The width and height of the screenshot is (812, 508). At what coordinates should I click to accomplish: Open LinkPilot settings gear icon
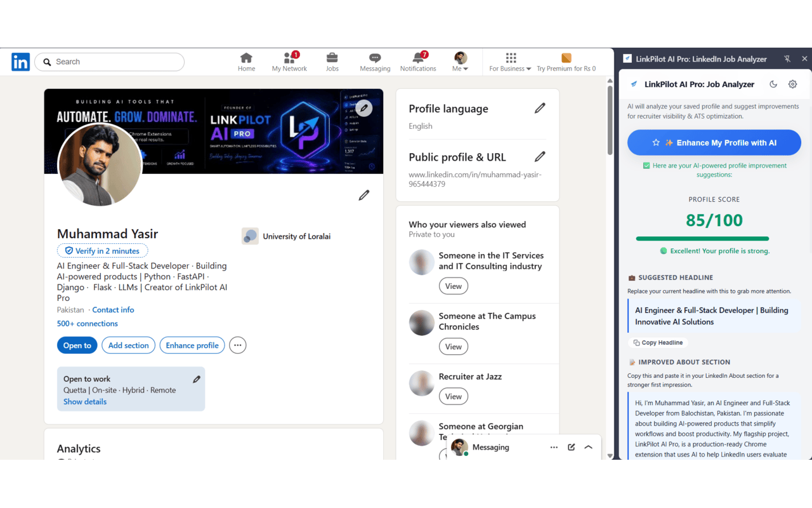coord(792,84)
